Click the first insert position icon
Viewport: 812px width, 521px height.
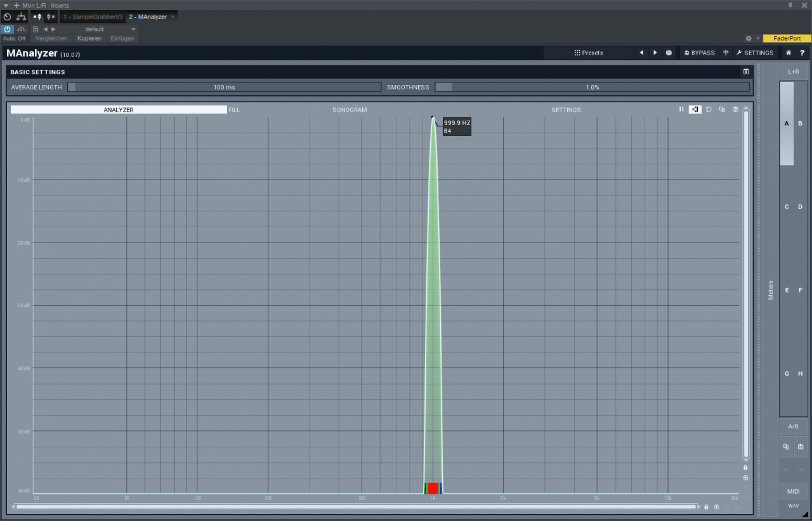(37, 16)
